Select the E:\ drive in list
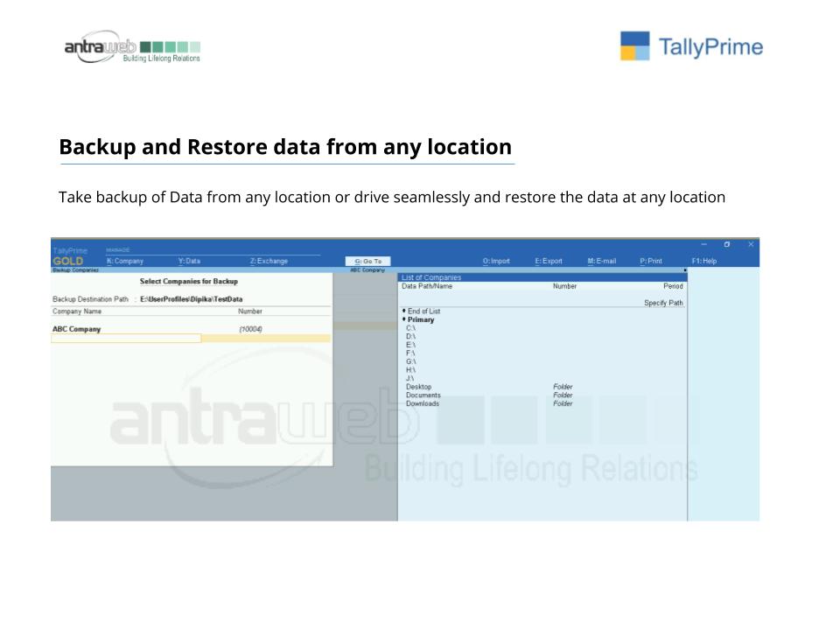840x630 pixels. point(410,345)
